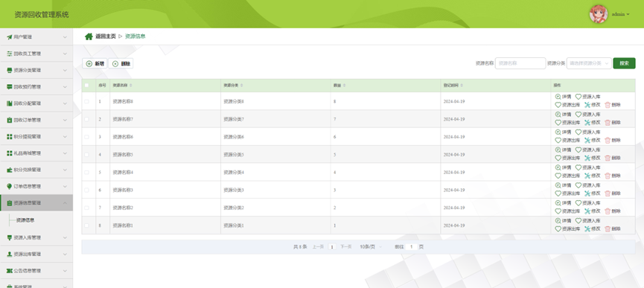This screenshot has width=644, height=288.
Task: Open the 10条/页 page size dropdown
Action: tap(371, 246)
